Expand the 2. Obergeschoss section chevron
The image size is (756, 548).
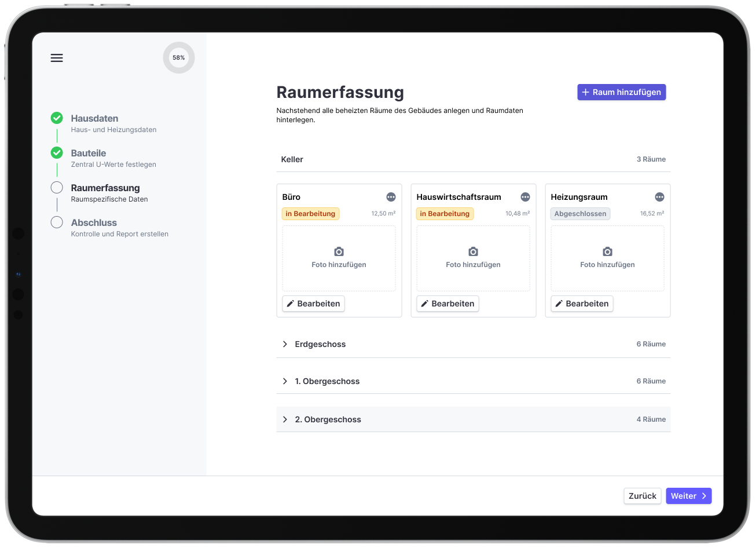pos(285,419)
